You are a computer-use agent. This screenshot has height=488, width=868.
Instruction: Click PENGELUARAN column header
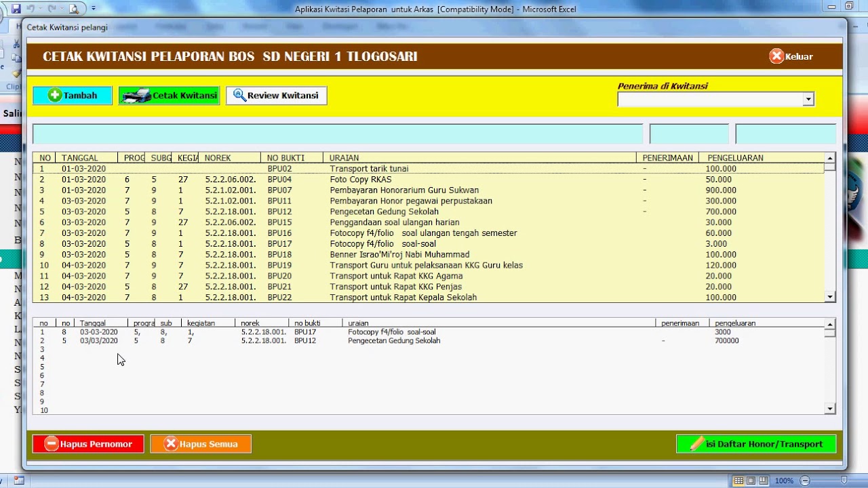pos(735,158)
